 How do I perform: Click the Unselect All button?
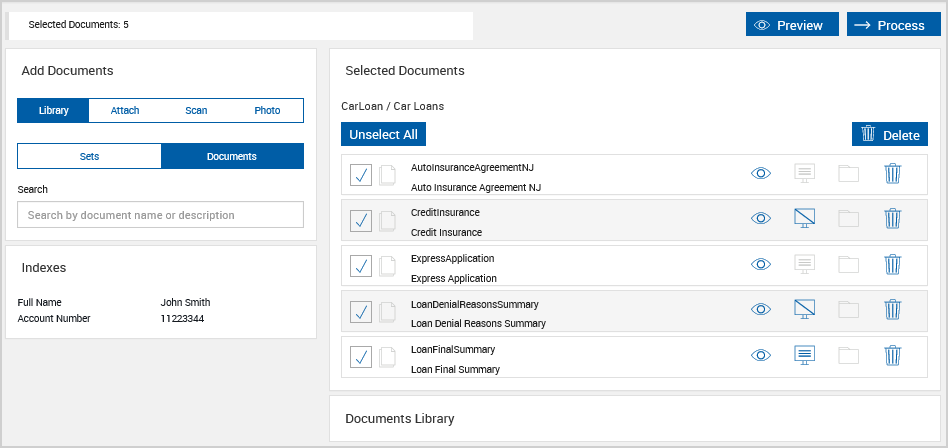(383, 134)
